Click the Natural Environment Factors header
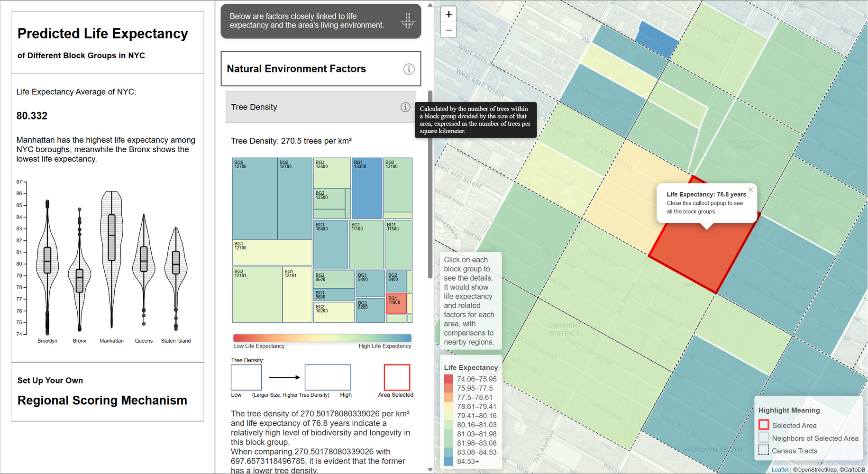868x474 pixels. point(321,69)
